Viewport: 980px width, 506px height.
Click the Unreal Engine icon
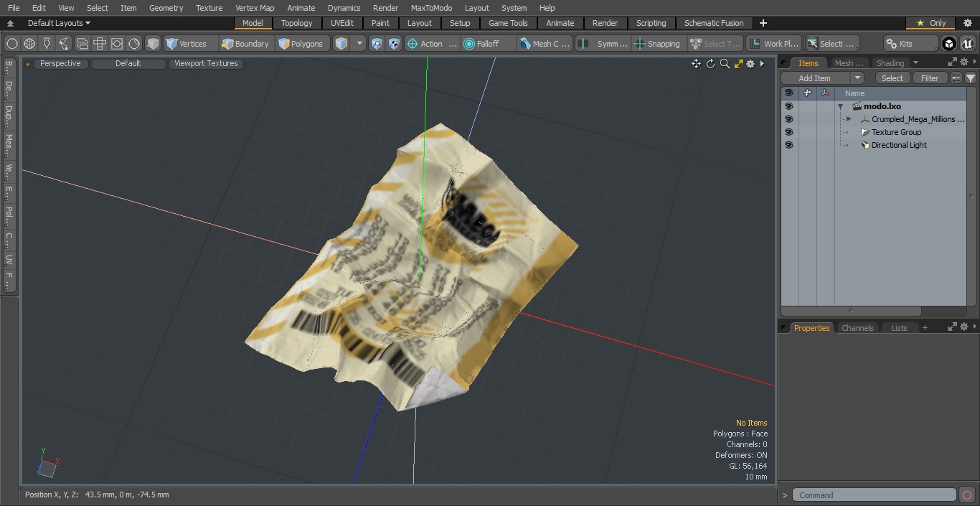coord(967,44)
